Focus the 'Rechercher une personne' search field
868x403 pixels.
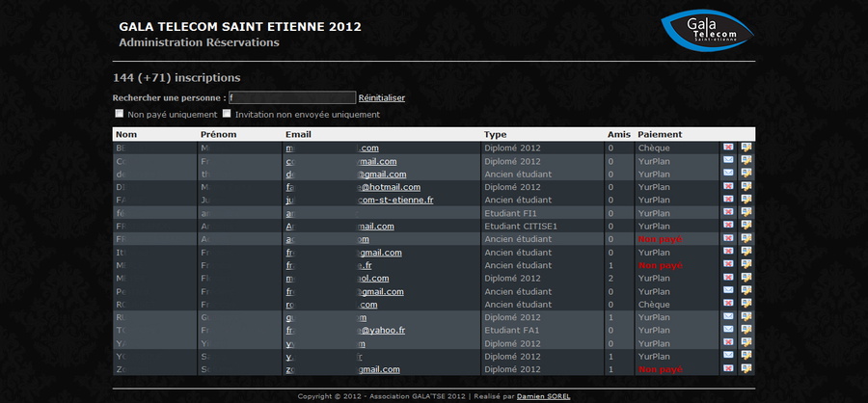291,97
